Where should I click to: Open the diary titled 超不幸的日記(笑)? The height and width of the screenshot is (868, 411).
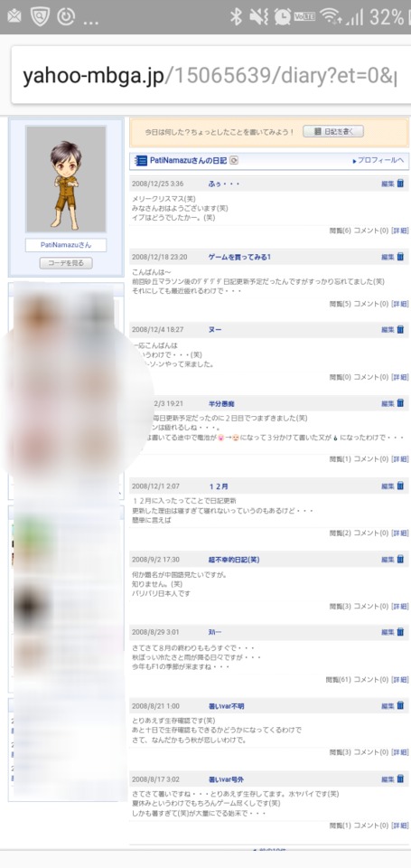coord(234,560)
